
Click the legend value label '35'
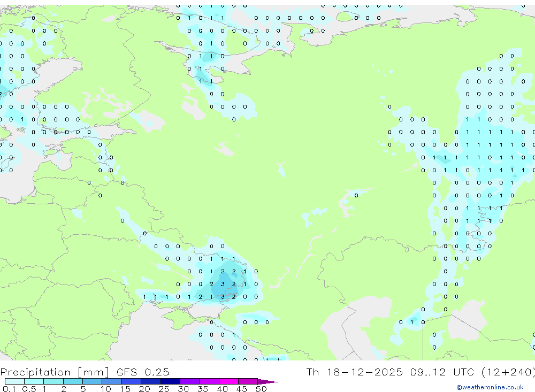click(203, 389)
